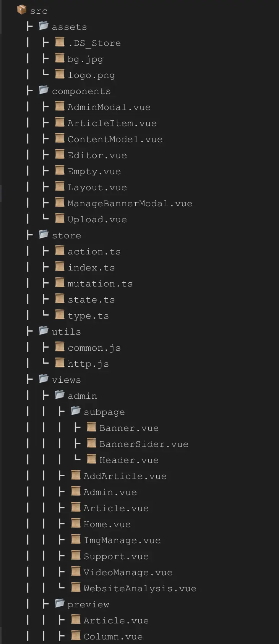The width and height of the screenshot is (279, 644).
Task: Click the file icon beside mutation.ts
Action: (60, 283)
